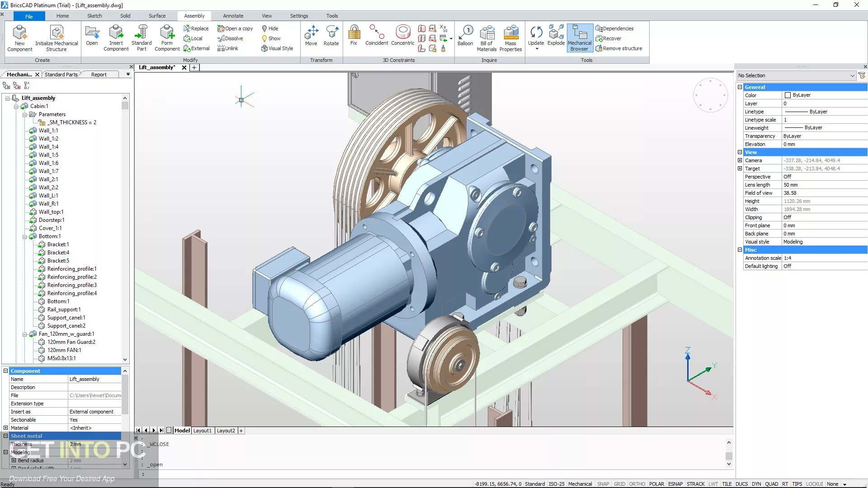Open Bill of Materials
The height and width of the screenshot is (488, 868).
(487, 38)
